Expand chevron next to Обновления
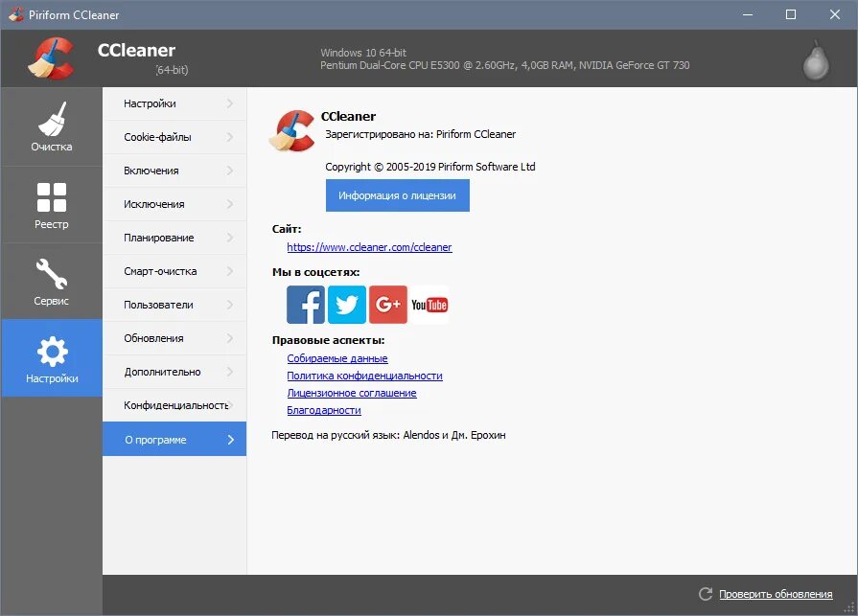Image resolution: width=858 pixels, height=616 pixels. (230, 338)
